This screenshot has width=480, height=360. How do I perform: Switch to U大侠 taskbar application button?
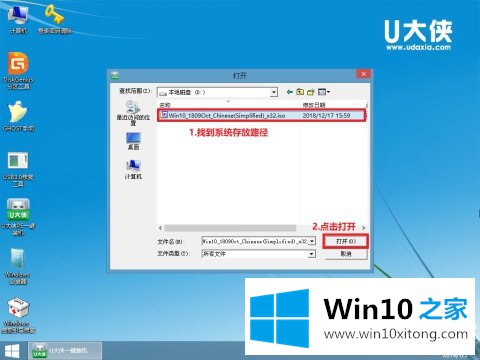pos(65,351)
